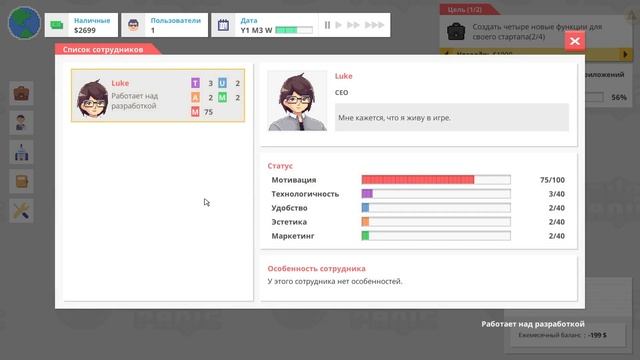This screenshot has width=640, height=360.
Task: Click the orange Эстетика bar
Action: [436, 222]
